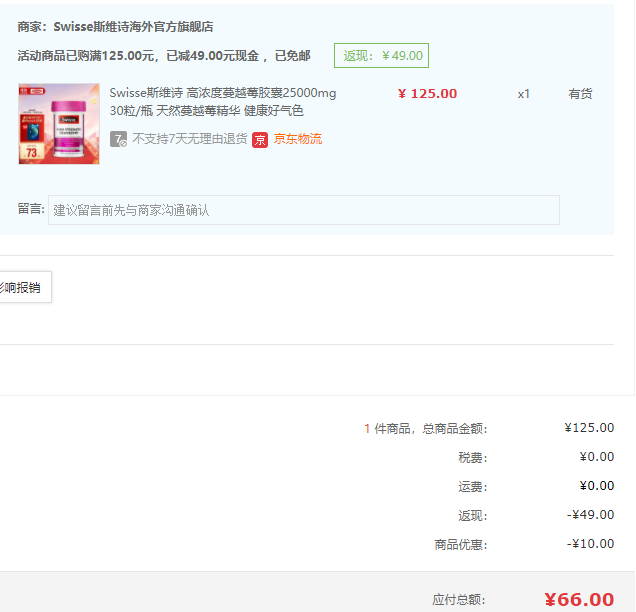Click the 7-day no-return policy icon
Screen dimensions: 636x612
(x=118, y=139)
